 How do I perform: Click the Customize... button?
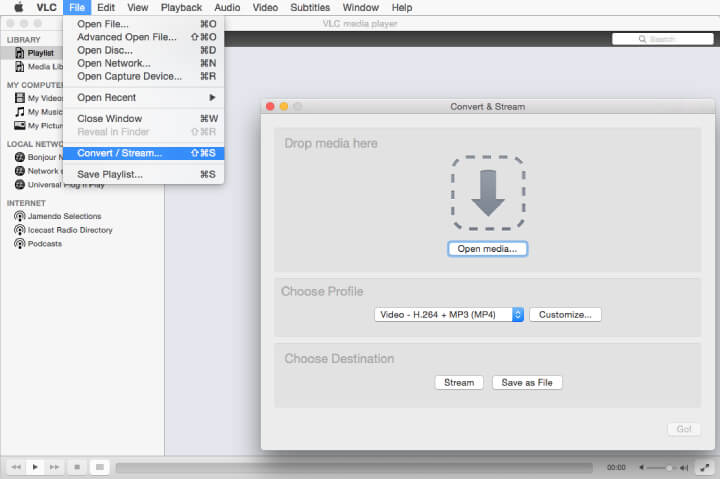point(565,315)
